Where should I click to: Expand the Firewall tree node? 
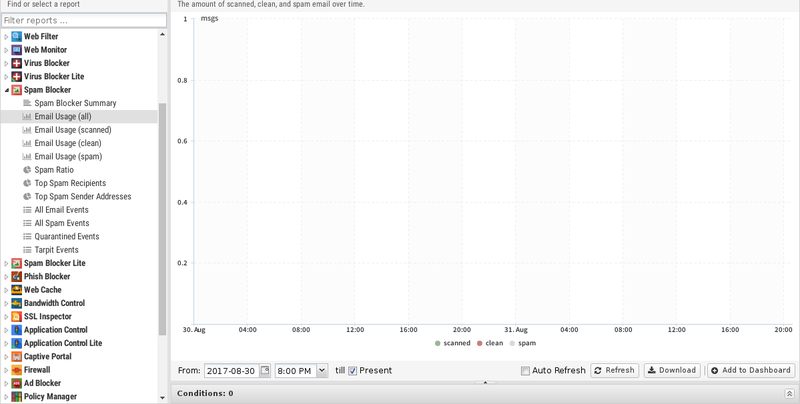pos(6,370)
